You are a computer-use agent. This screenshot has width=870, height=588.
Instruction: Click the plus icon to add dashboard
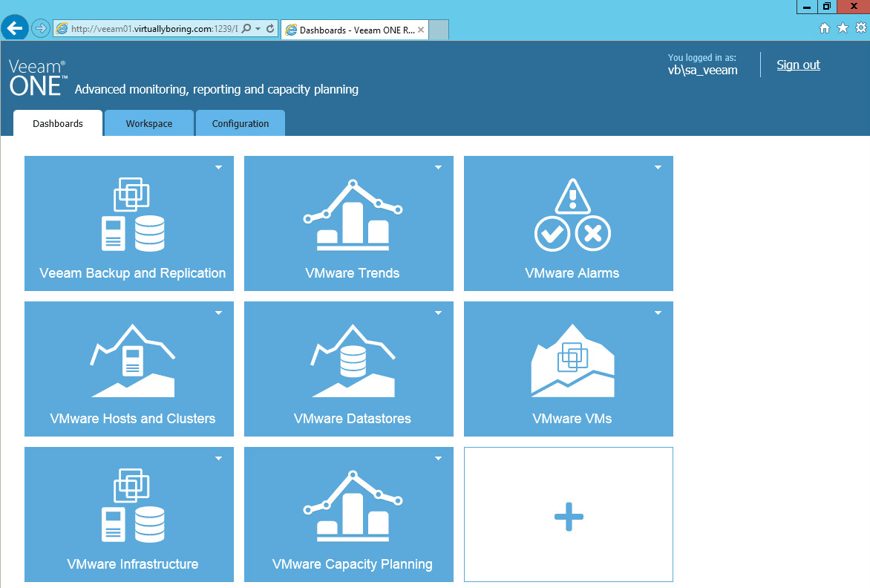(x=569, y=516)
